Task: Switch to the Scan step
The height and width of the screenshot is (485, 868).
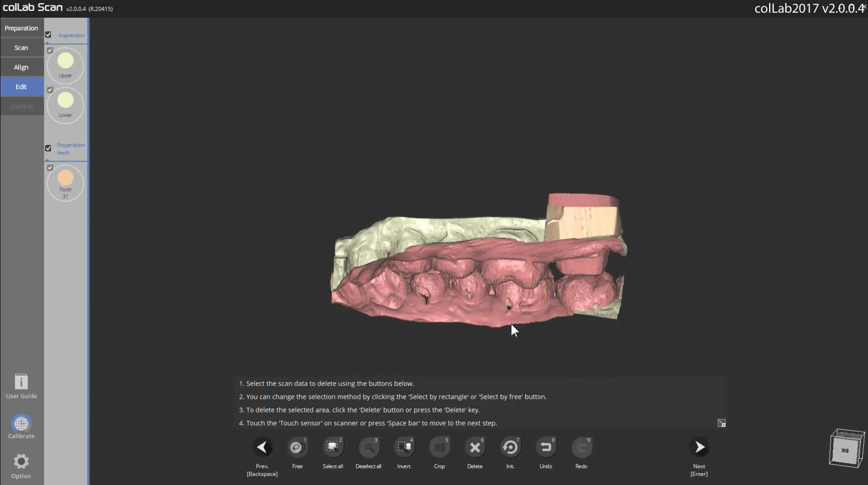Action: (22, 48)
